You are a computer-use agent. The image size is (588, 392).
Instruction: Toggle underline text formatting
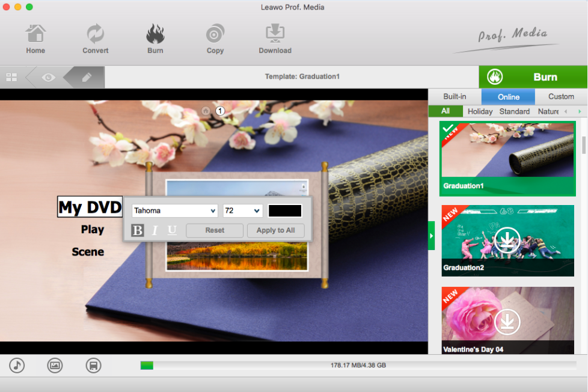(172, 230)
